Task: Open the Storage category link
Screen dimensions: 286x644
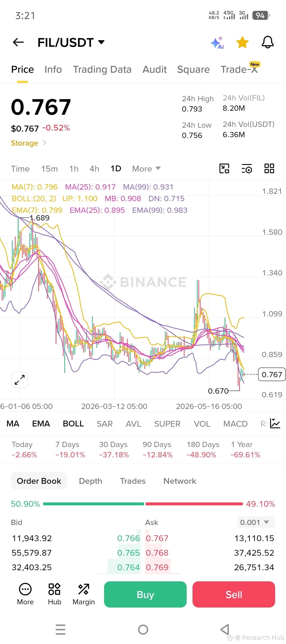Action: tap(25, 143)
